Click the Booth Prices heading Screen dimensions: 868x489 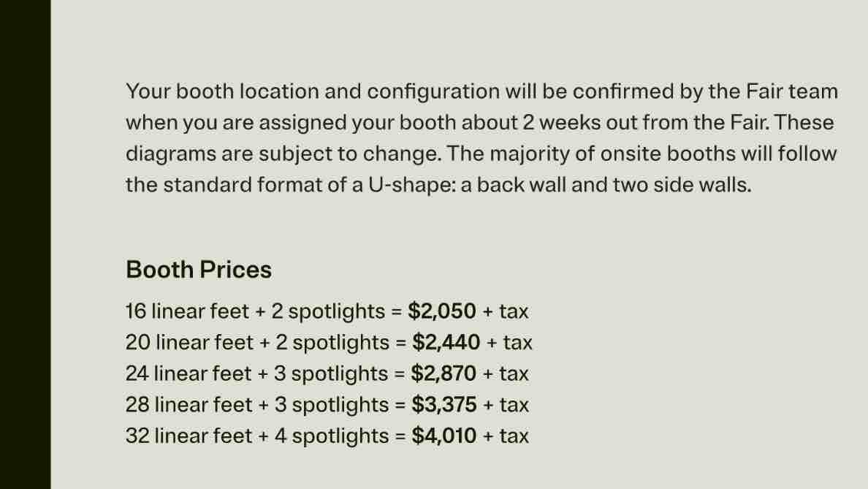click(x=199, y=270)
